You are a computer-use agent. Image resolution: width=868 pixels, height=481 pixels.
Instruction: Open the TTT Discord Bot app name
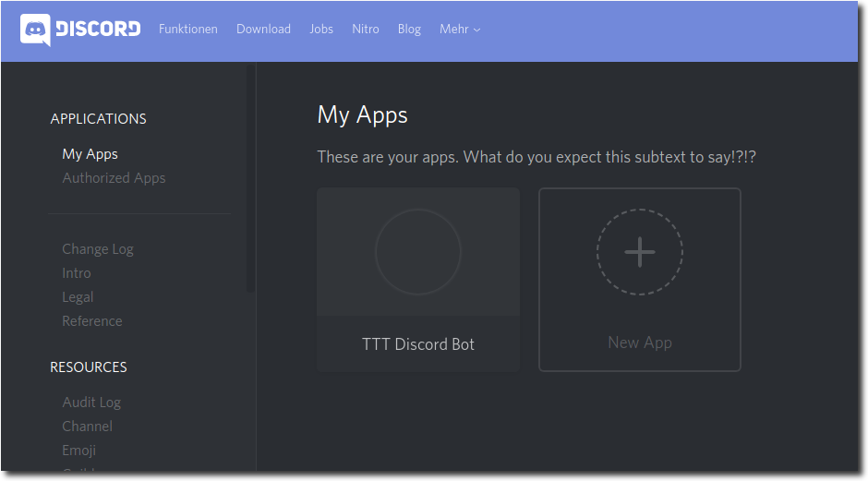(x=418, y=344)
